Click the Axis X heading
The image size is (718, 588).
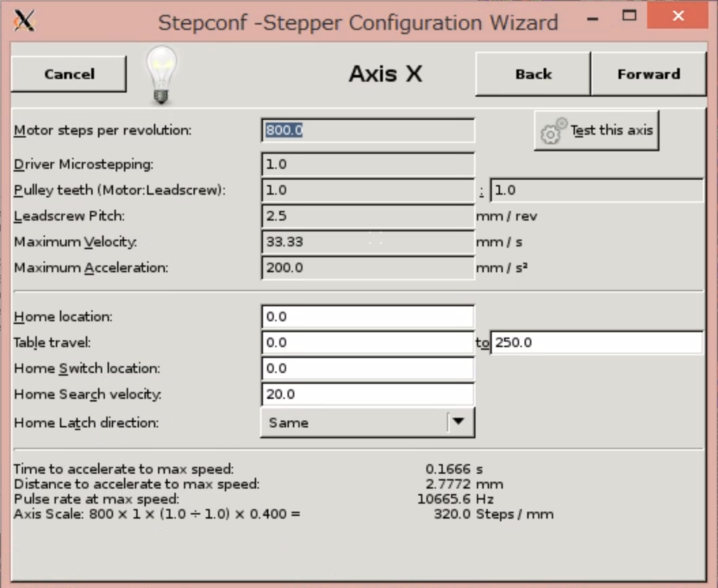click(386, 74)
